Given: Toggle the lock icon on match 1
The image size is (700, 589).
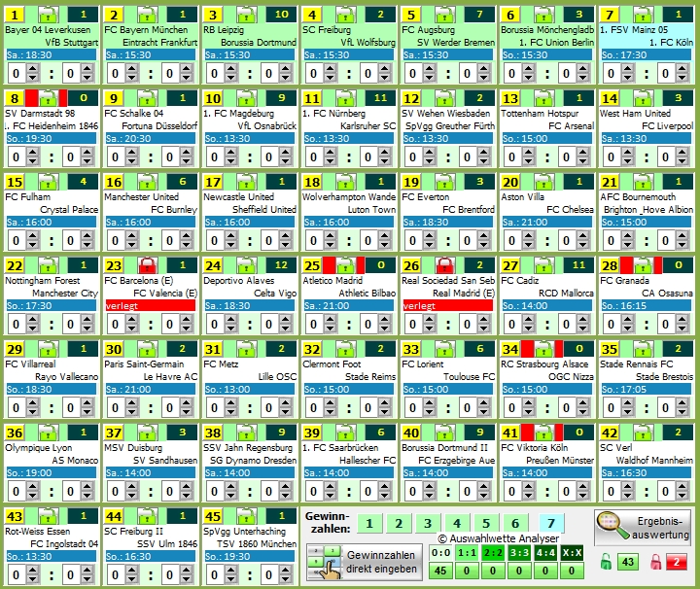Looking at the screenshot, I should point(49,15).
